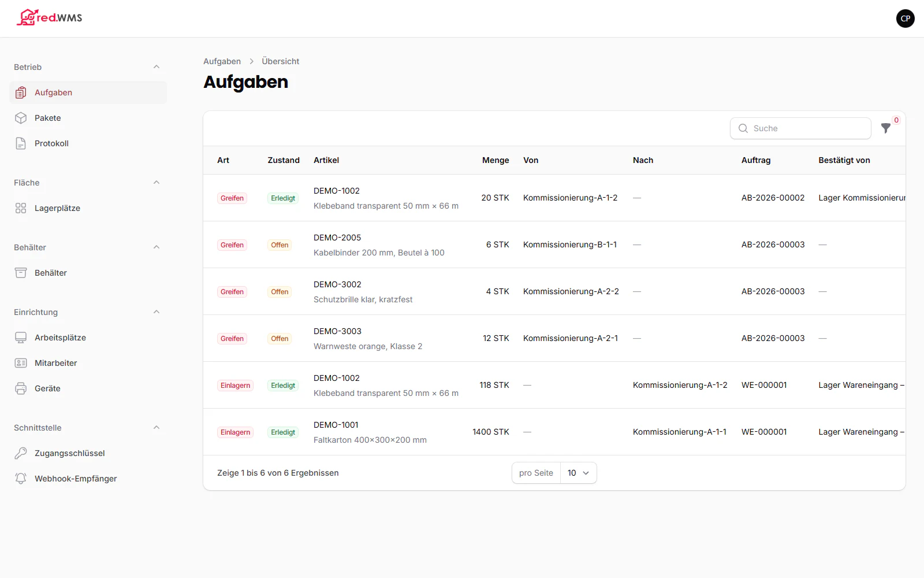Open the table filter funnel icon
This screenshot has height=578, width=924.
click(886, 128)
